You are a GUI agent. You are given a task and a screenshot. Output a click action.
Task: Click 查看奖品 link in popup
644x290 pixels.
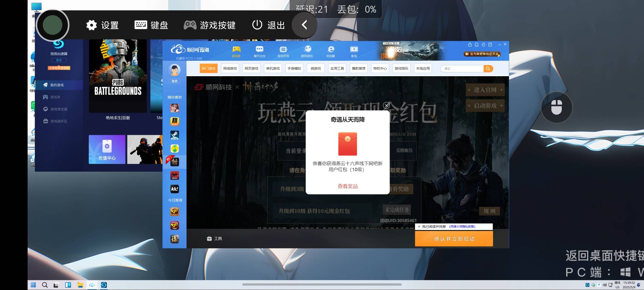coord(348,186)
